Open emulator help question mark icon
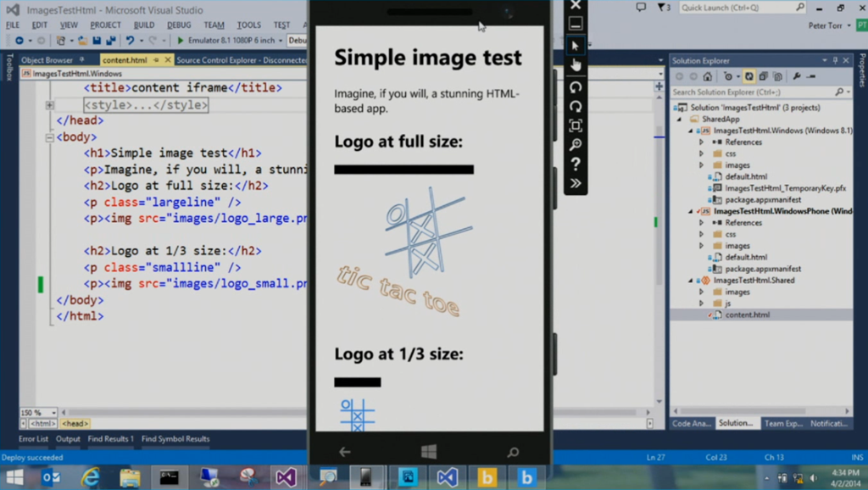Viewport: 868px width, 490px height. (576, 164)
